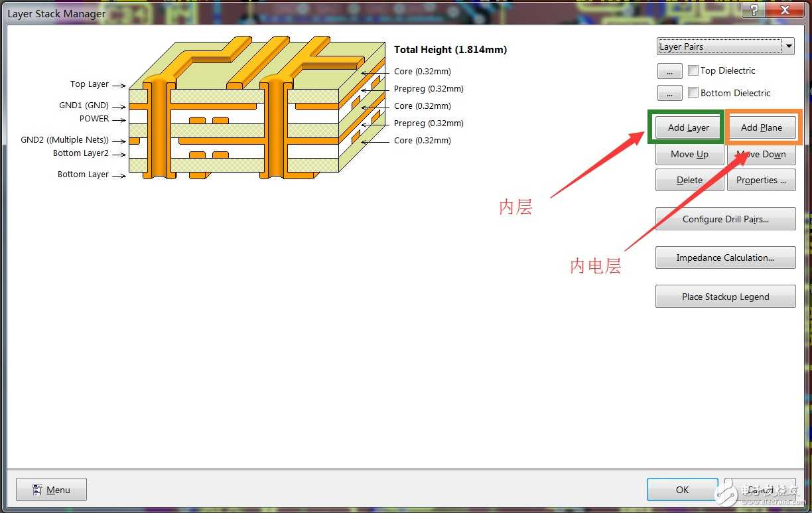Image resolution: width=812 pixels, height=513 pixels.
Task: Move the selected layer up
Action: [x=689, y=154]
